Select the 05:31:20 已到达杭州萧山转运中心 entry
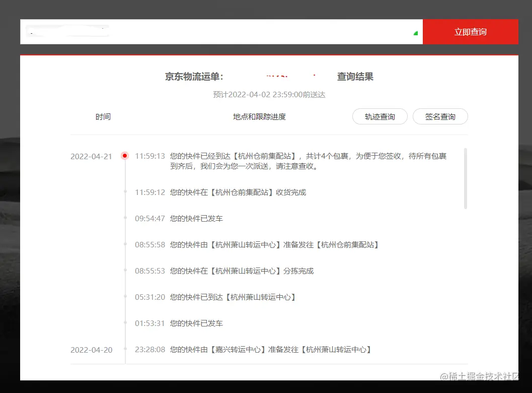 point(215,297)
